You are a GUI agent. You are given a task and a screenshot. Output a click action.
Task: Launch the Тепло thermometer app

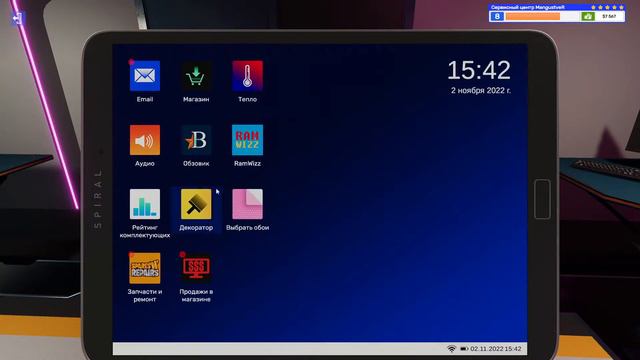point(247,76)
